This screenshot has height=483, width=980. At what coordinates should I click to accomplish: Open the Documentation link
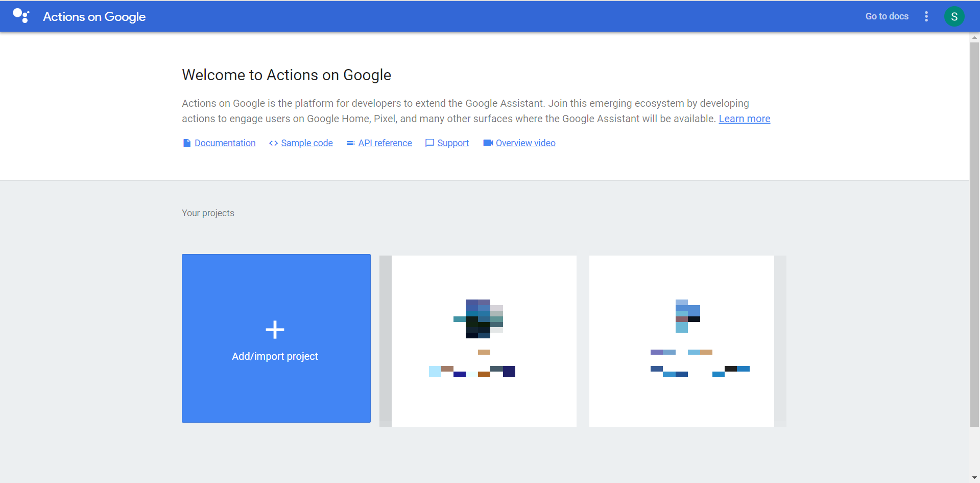pyautogui.click(x=225, y=143)
